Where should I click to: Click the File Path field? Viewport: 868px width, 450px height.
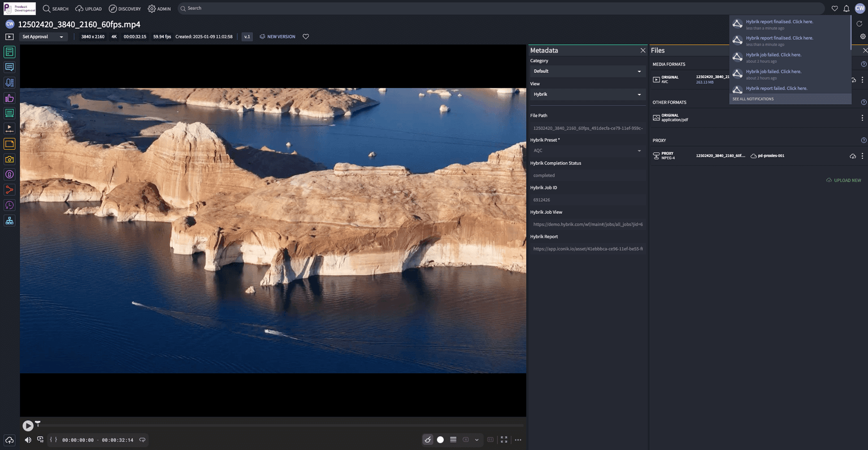click(587, 128)
